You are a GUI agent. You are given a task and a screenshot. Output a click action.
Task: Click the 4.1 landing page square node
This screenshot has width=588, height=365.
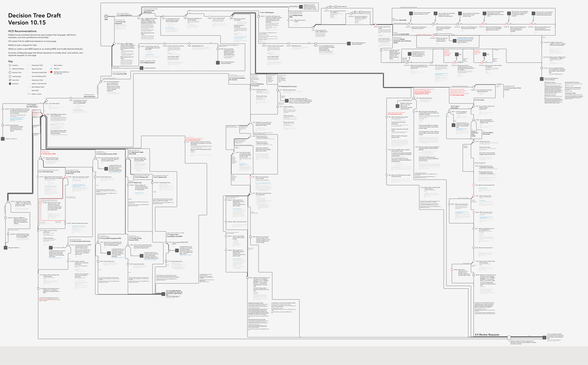[x=509, y=337]
